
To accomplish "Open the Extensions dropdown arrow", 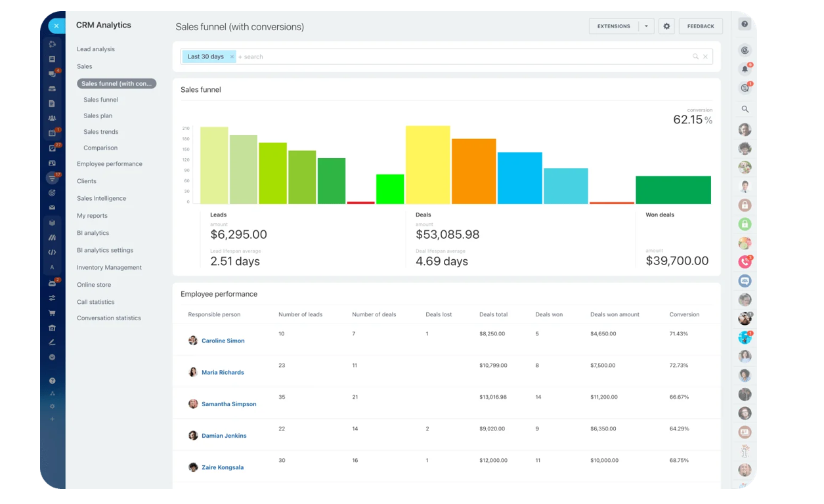I will pos(645,26).
